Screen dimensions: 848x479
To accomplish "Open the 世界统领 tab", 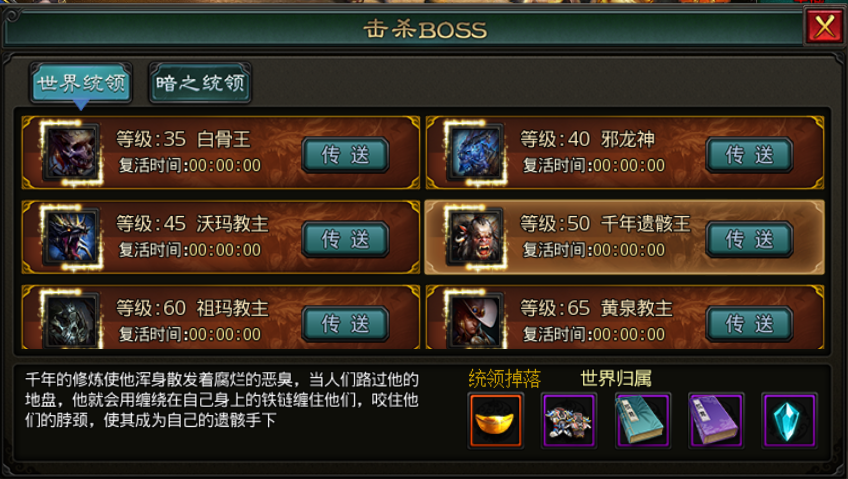I will click(x=81, y=83).
